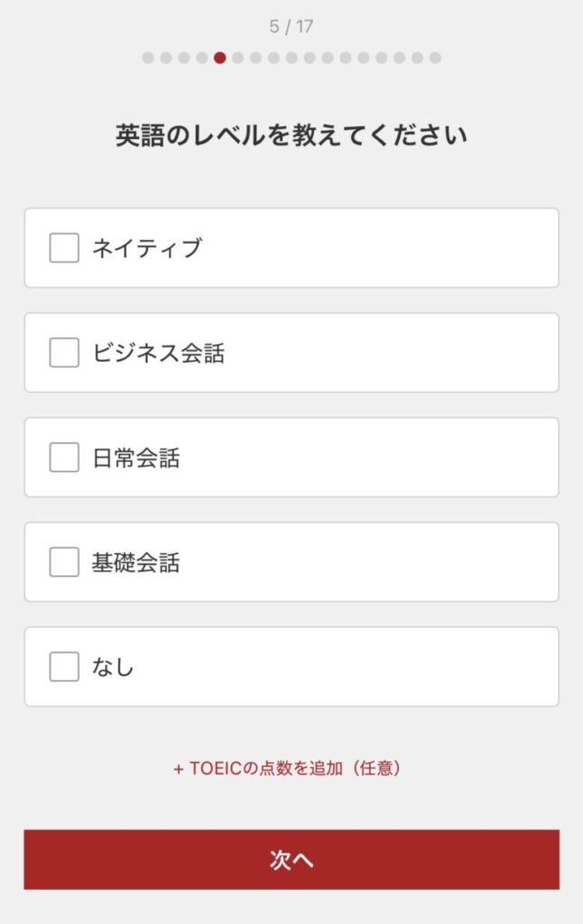This screenshot has width=583, height=924.
Task: Click the second progress dot
Action: 166,58
